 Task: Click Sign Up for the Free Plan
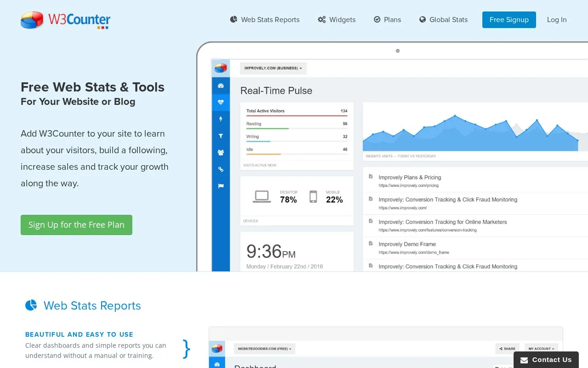76,225
